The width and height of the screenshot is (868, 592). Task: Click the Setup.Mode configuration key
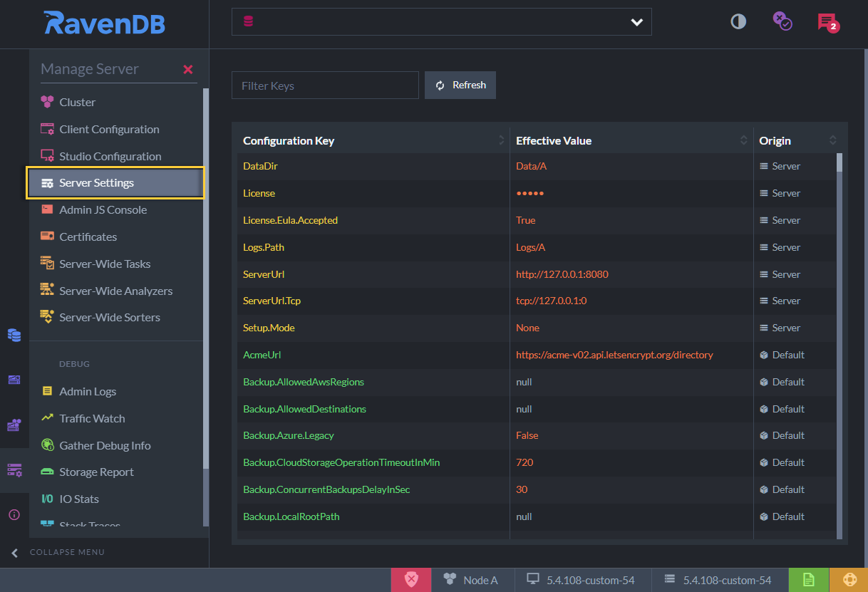[269, 328]
